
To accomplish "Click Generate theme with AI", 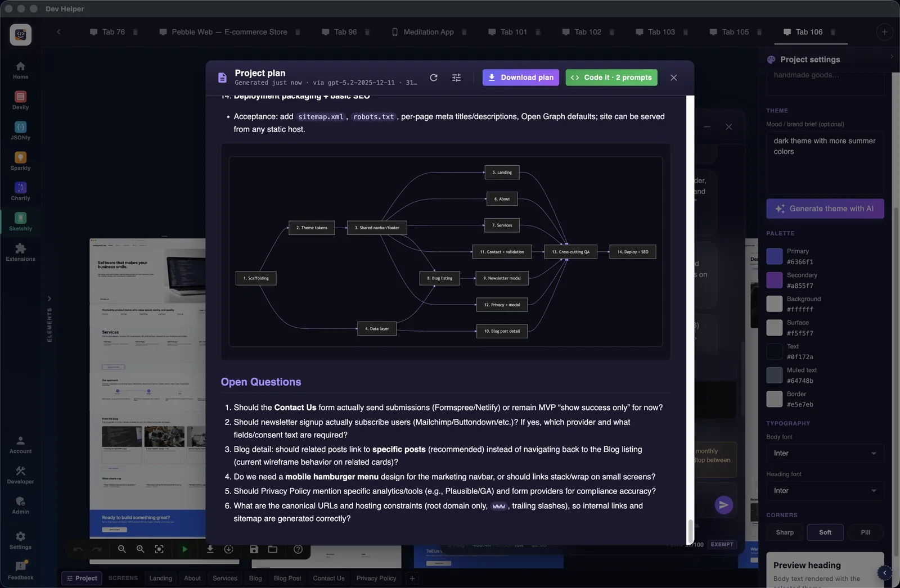I will (x=825, y=209).
